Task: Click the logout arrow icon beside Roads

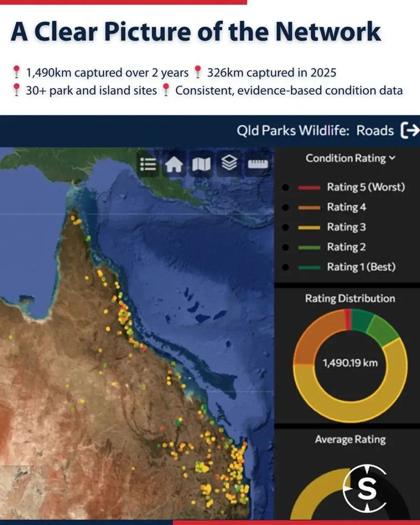Action: (410, 131)
